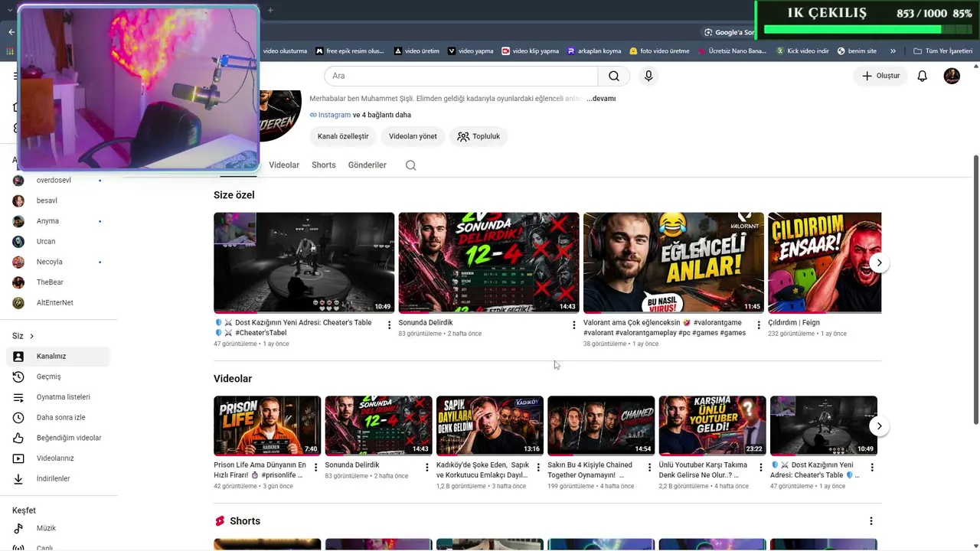Search within the channel using the magnifier icon
The image size is (980, 551).
(x=411, y=165)
